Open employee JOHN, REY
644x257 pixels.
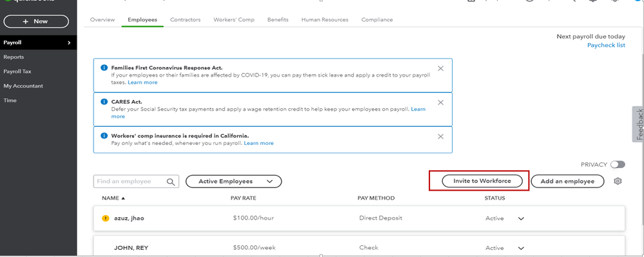pyautogui.click(x=131, y=248)
